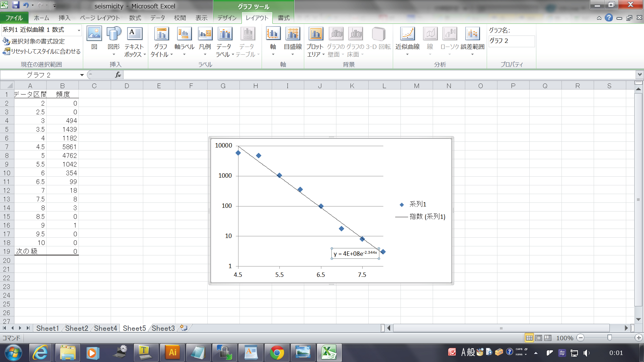
Task: Open the Sheet3 worksheet tab
Action: (x=163, y=328)
